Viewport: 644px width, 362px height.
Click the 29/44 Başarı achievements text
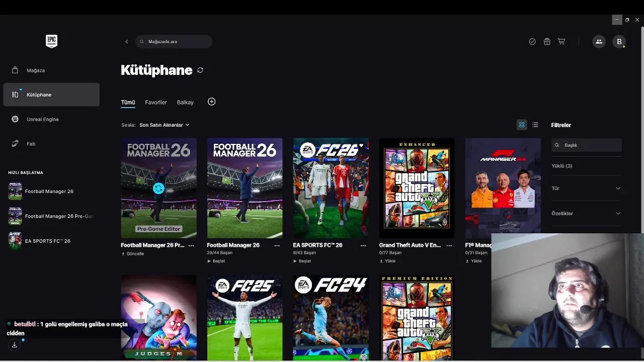[219, 253]
